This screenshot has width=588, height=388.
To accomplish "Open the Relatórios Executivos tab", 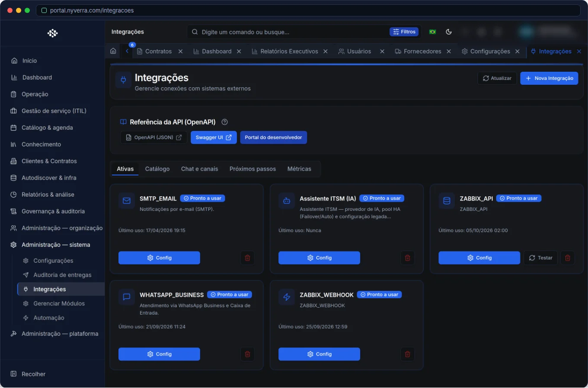I will coord(289,51).
